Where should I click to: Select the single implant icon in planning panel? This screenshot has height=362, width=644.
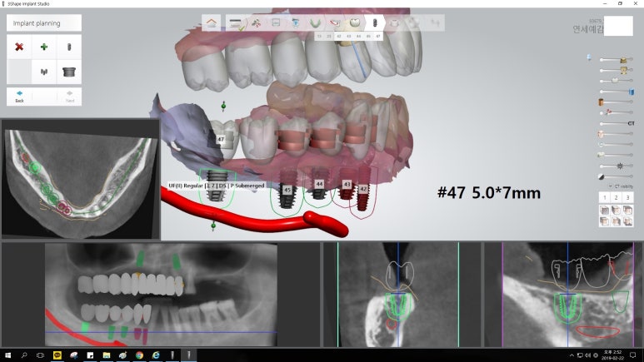coord(69,47)
